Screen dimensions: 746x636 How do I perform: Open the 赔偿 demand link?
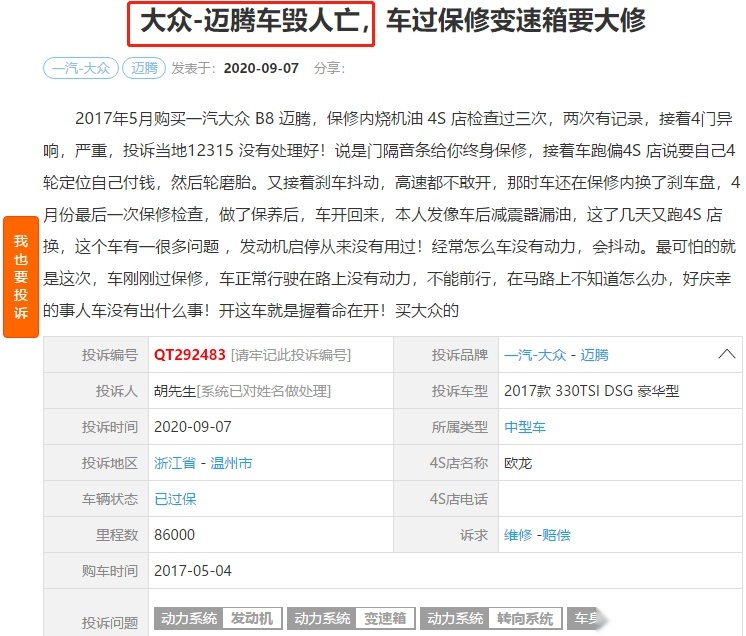tap(556, 535)
